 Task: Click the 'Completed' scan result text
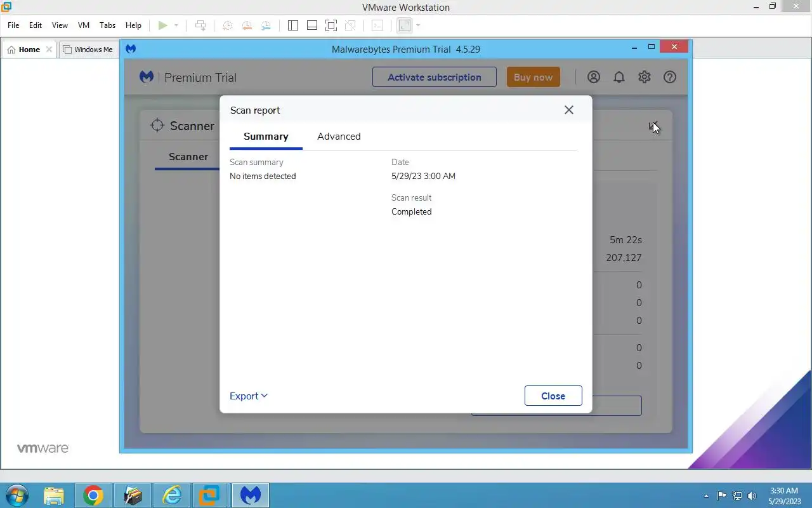point(411,211)
